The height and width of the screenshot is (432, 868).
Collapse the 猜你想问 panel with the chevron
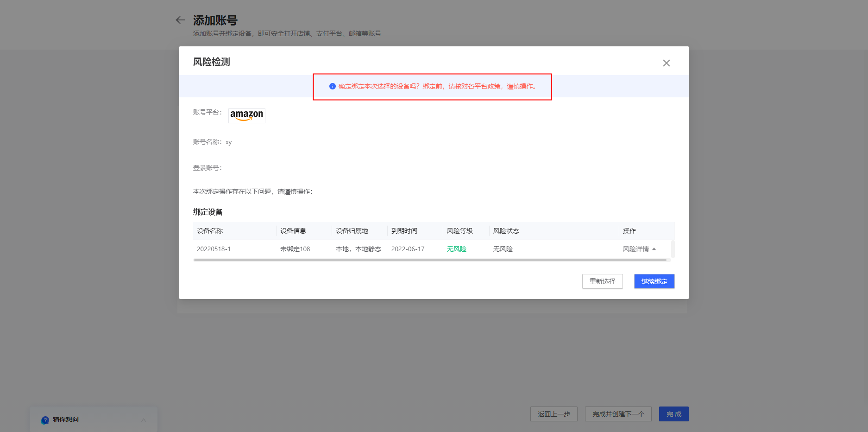pos(144,419)
